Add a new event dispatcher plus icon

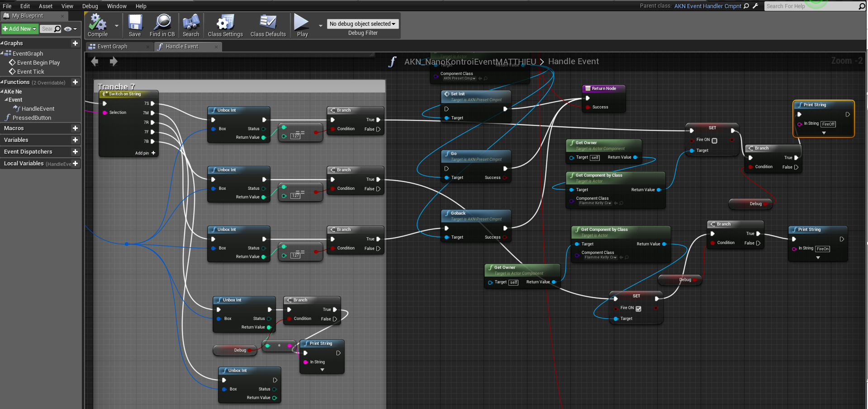point(75,152)
